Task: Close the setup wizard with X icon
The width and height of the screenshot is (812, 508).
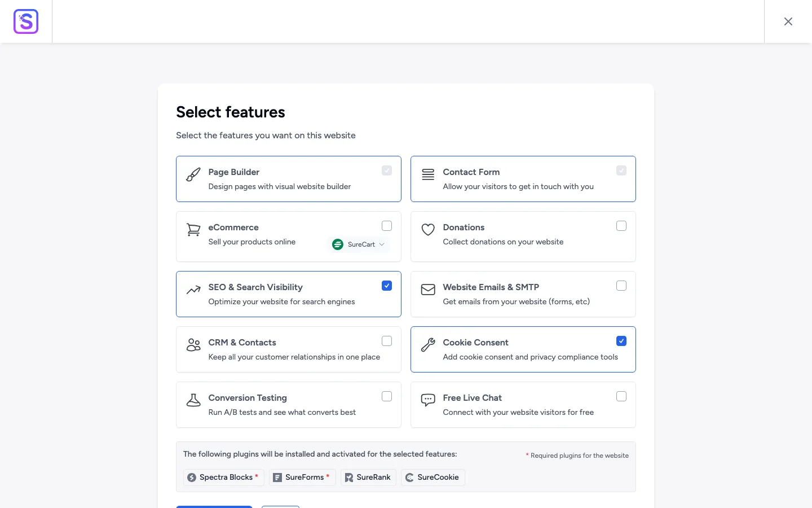Action: (788, 21)
